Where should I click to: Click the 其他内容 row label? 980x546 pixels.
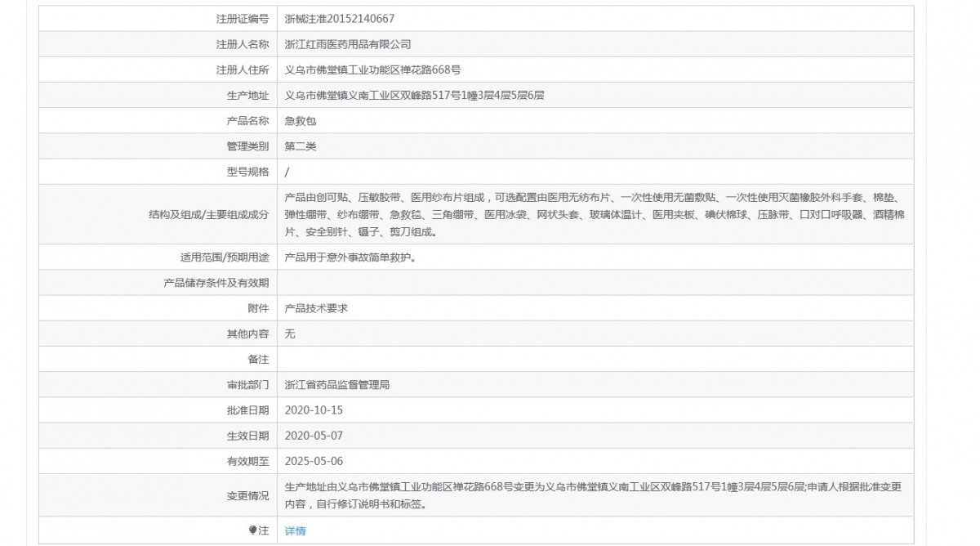(x=247, y=333)
